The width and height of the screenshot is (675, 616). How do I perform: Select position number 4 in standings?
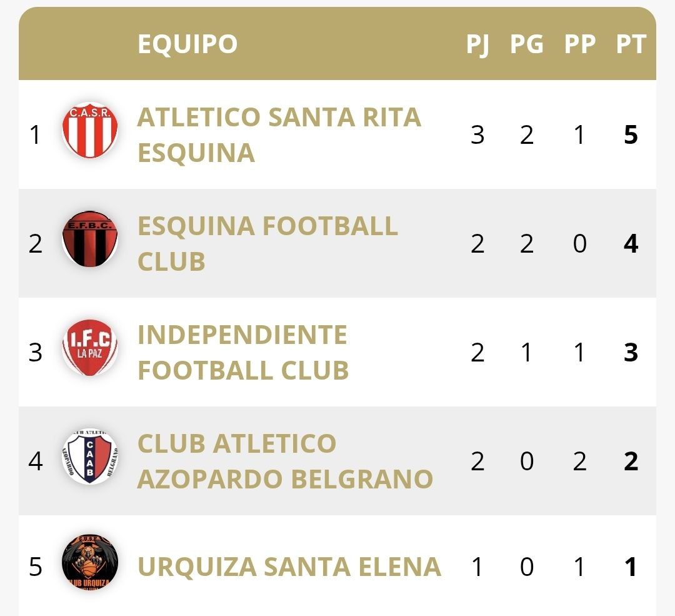point(36,461)
